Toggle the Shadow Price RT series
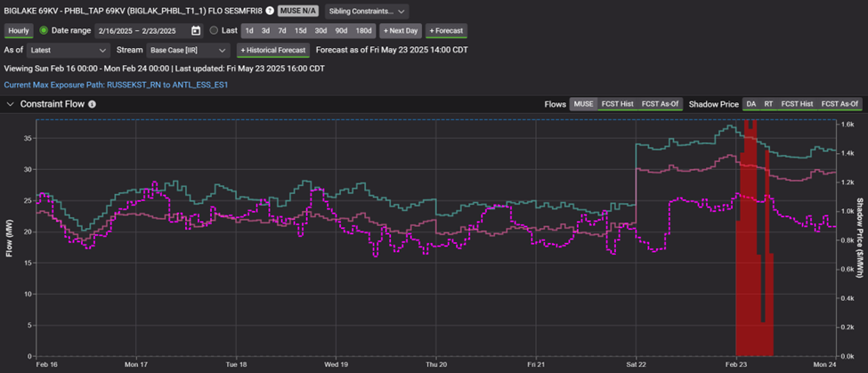Viewport: 868px width, 373px height. pyautogui.click(x=768, y=104)
